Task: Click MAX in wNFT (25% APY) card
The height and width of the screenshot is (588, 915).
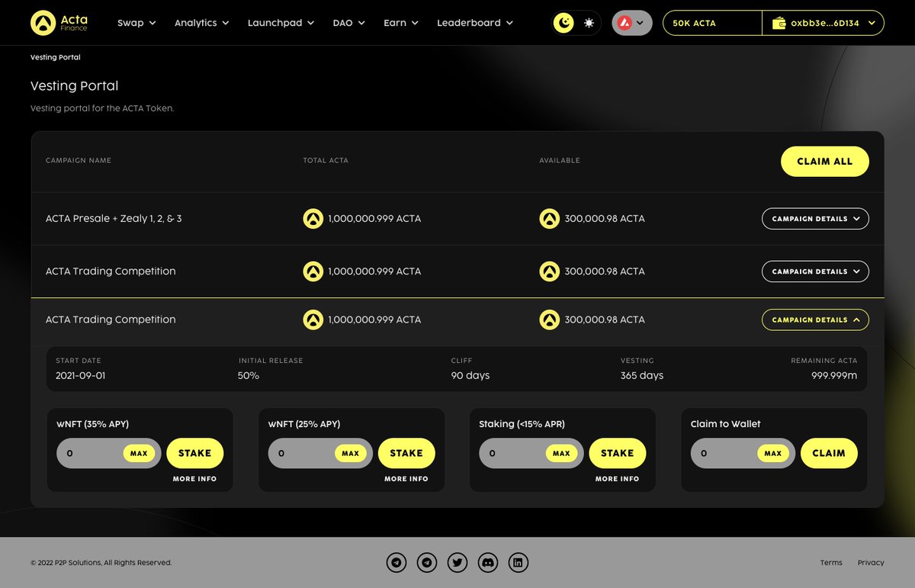Action: coord(350,453)
